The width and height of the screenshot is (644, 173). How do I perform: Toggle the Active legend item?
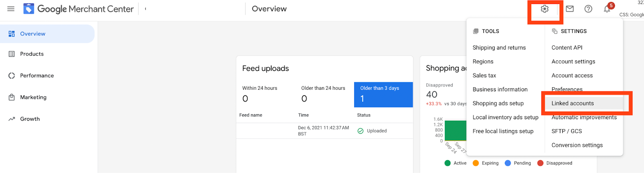455,163
